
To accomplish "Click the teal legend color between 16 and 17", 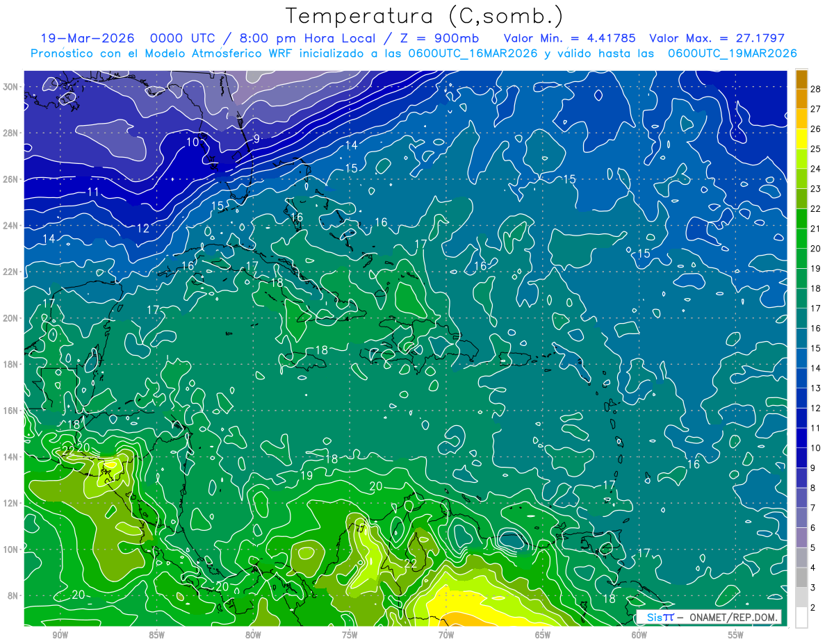I will pos(801,318).
